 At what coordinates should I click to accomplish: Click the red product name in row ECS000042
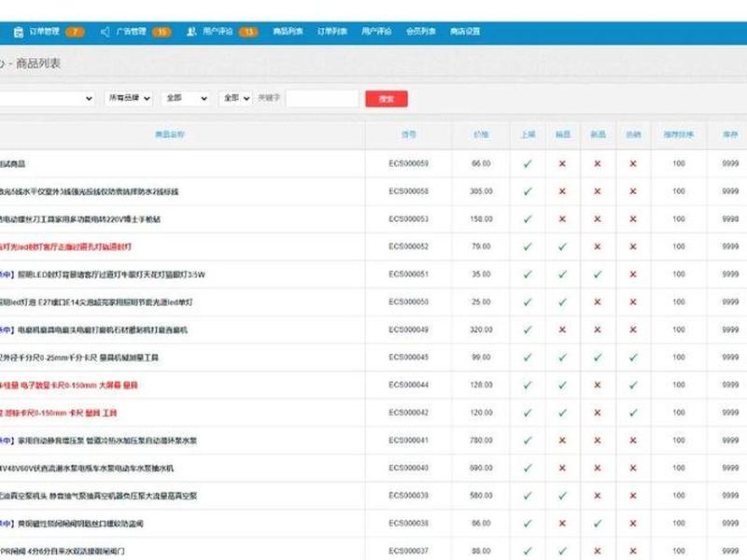point(58,413)
